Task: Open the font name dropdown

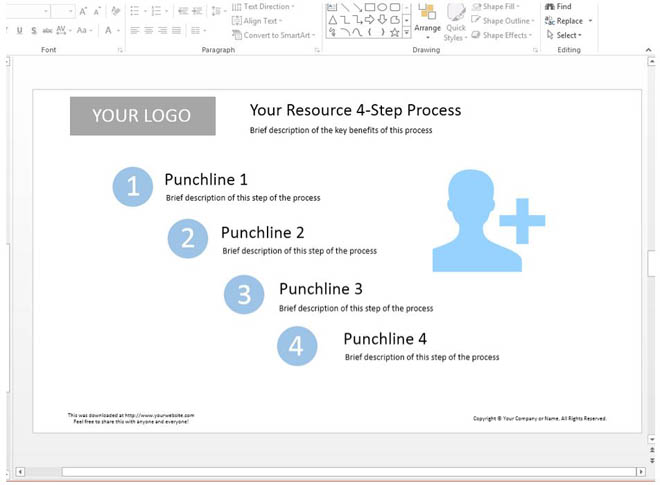Action: point(45,11)
